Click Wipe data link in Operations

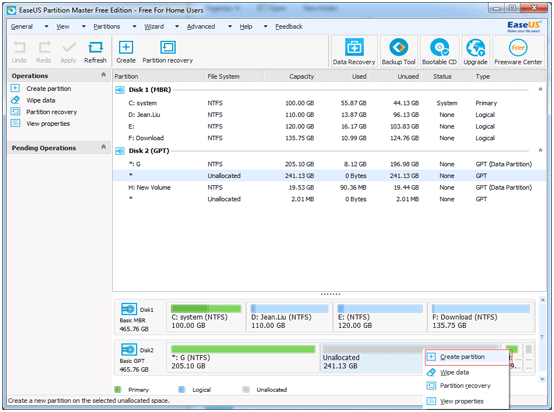point(41,100)
